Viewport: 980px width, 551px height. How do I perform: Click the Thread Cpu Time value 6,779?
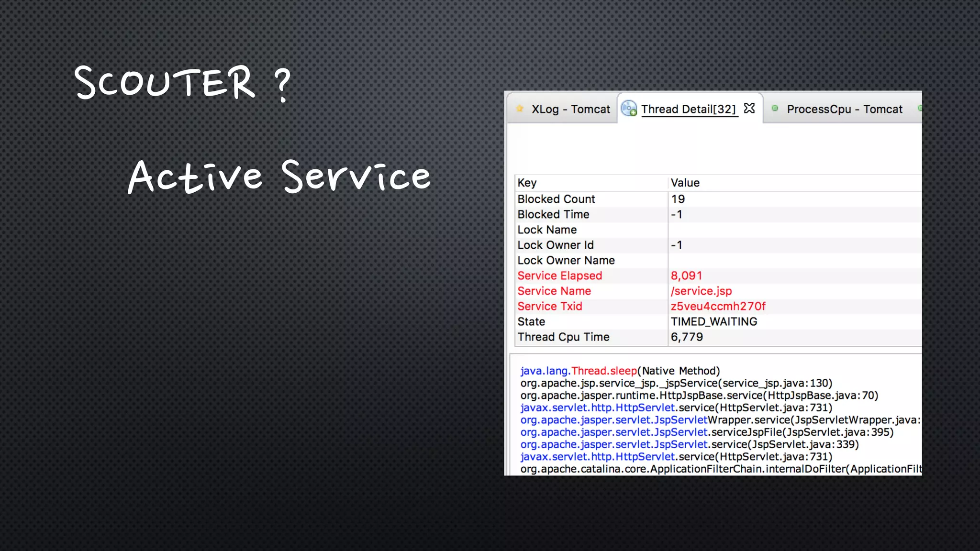[x=687, y=337]
